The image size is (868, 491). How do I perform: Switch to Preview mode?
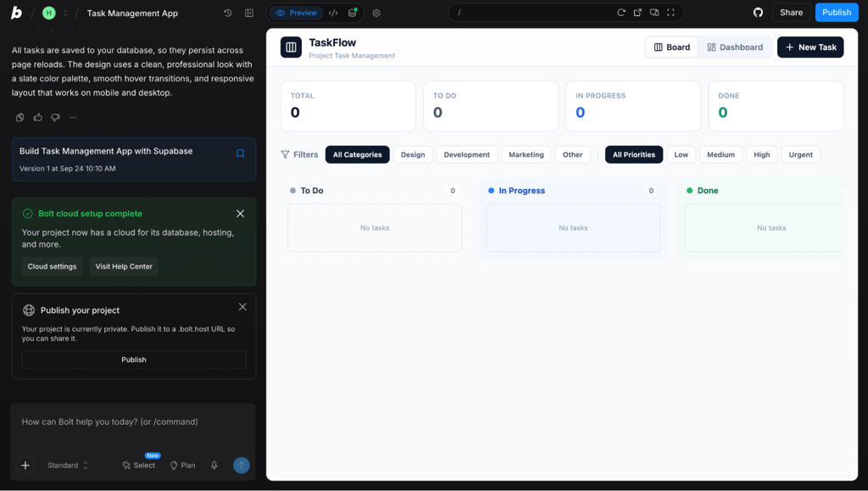pos(296,13)
